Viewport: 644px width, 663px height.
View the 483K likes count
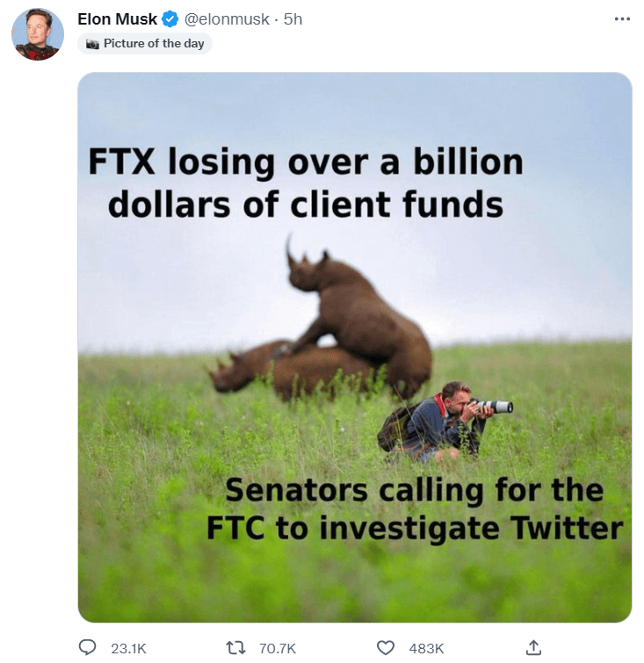click(x=426, y=648)
